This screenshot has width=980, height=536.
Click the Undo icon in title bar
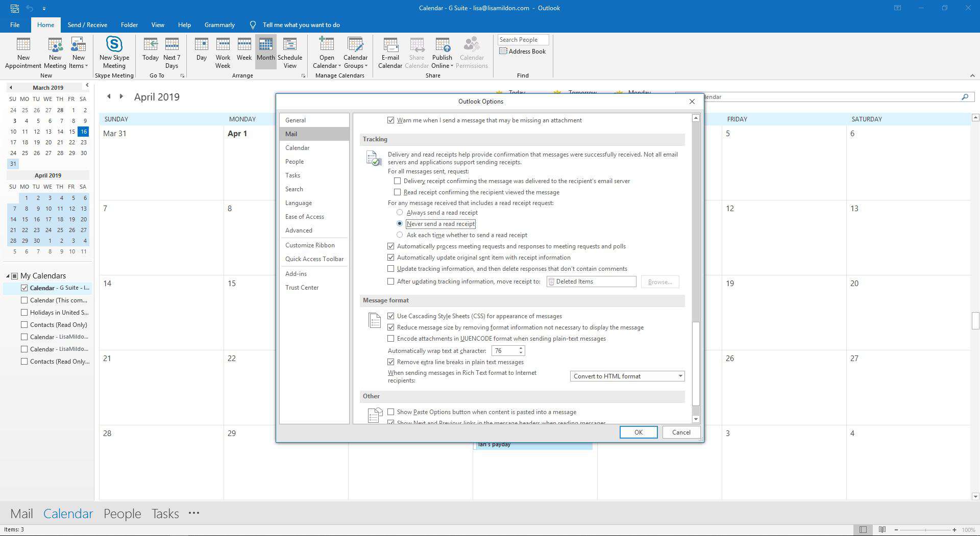[30, 8]
